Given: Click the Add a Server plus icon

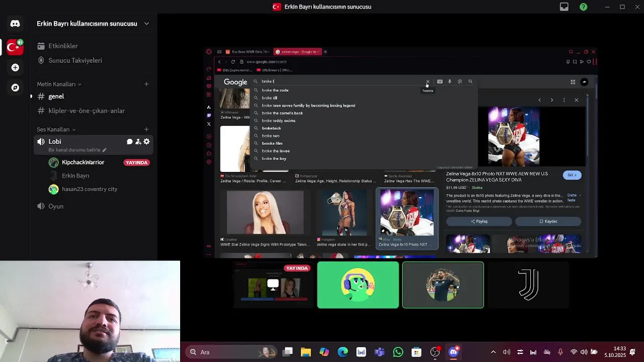Looking at the screenshot, I should pos(15,67).
